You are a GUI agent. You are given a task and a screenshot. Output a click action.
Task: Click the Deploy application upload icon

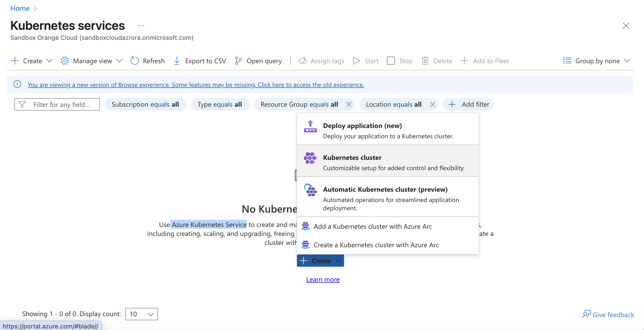tap(310, 126)
